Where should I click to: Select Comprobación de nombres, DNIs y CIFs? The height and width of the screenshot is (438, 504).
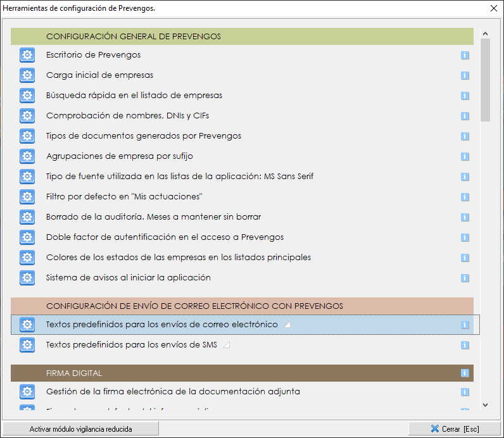pyautogui.click(x=127, y=116)
